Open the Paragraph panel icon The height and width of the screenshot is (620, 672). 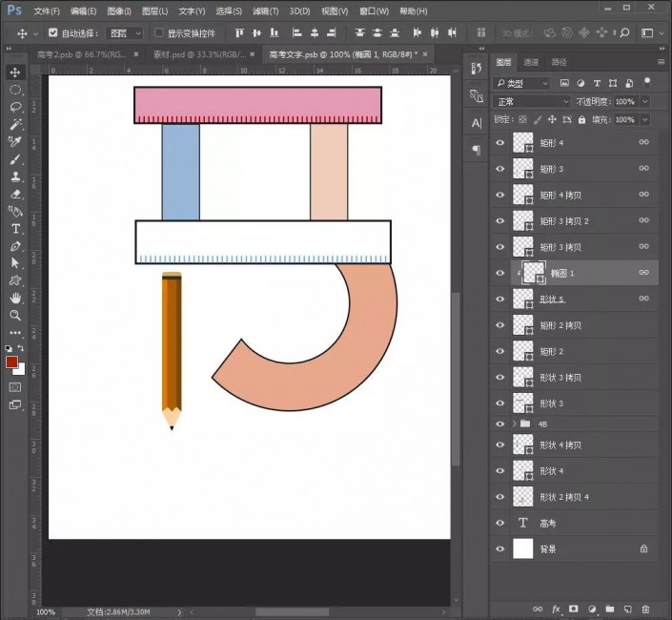tap(477, 150)
